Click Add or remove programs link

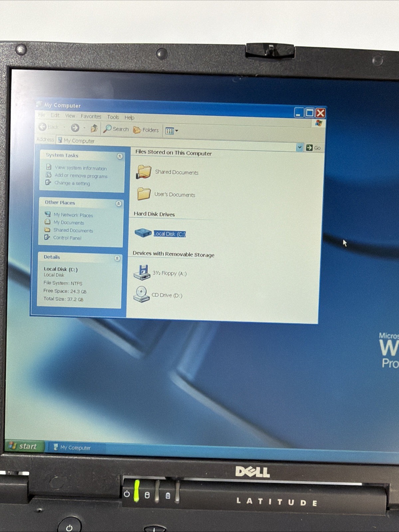point(81,176)
